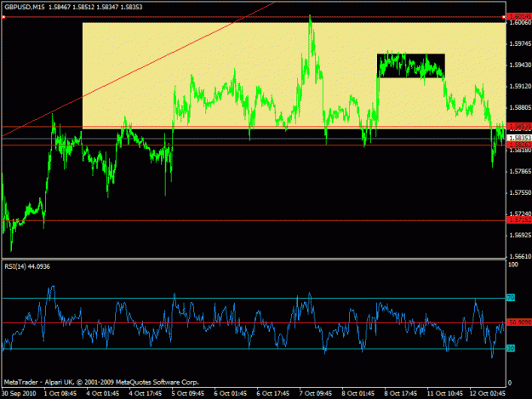Click the 8 Oct 17:45 time label

[400, 393]
